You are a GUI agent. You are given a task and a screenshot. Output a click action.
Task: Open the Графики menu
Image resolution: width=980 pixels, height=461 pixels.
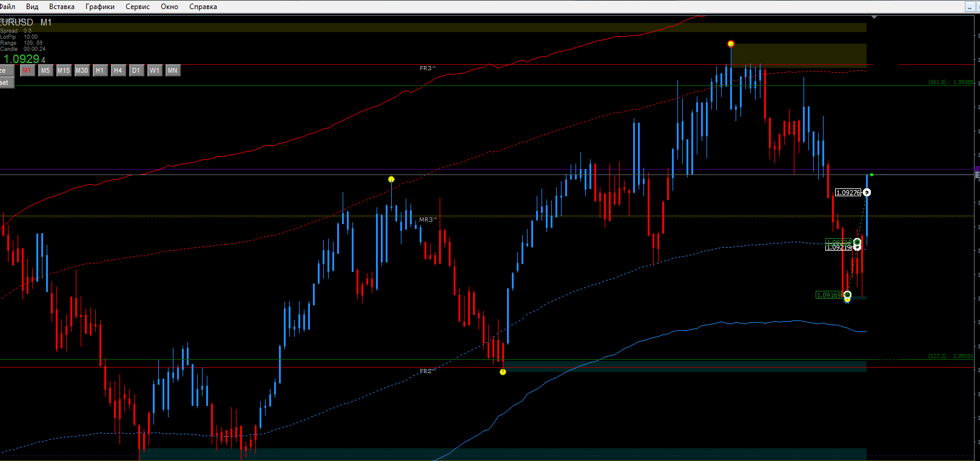point(100,7)
